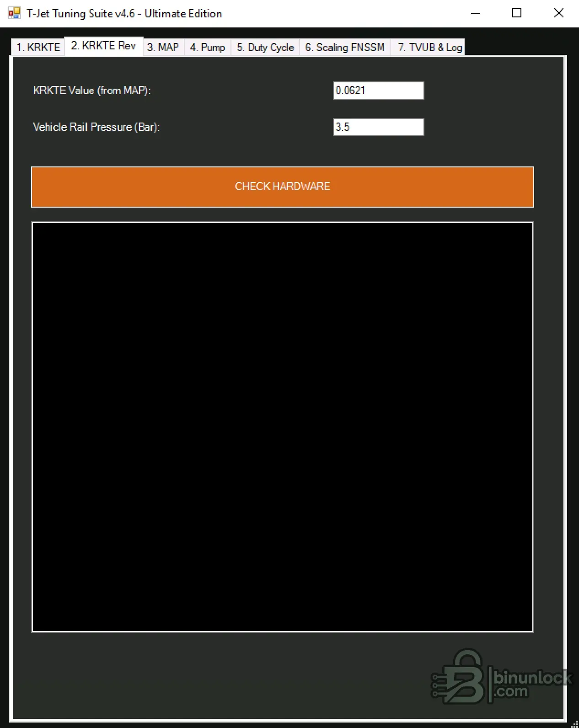Maximize the T-Jet Tuning Suite window
The image size is (579, 728).
click(517, 13)
